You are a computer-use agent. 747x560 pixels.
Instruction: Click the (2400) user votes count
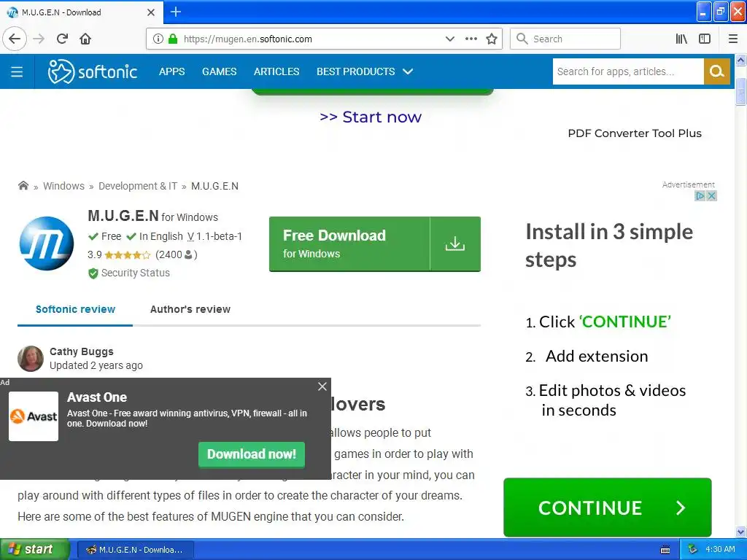177,254
